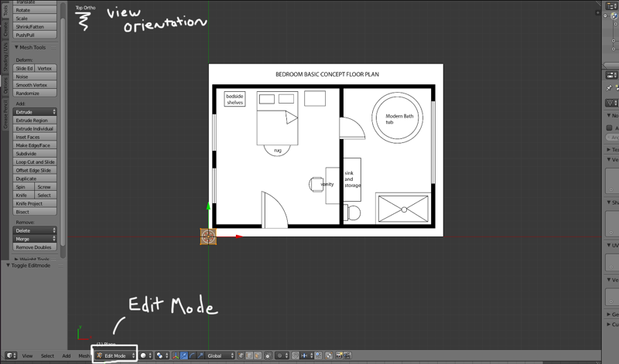This screenshot has height=364, width=619.
Task: Switch to the Create tab
Action: [x=5, y=29]
